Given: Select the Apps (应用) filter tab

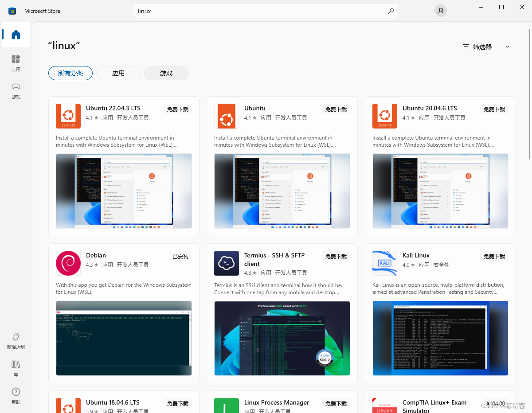Looking at the screenshot, I should 118,73.
